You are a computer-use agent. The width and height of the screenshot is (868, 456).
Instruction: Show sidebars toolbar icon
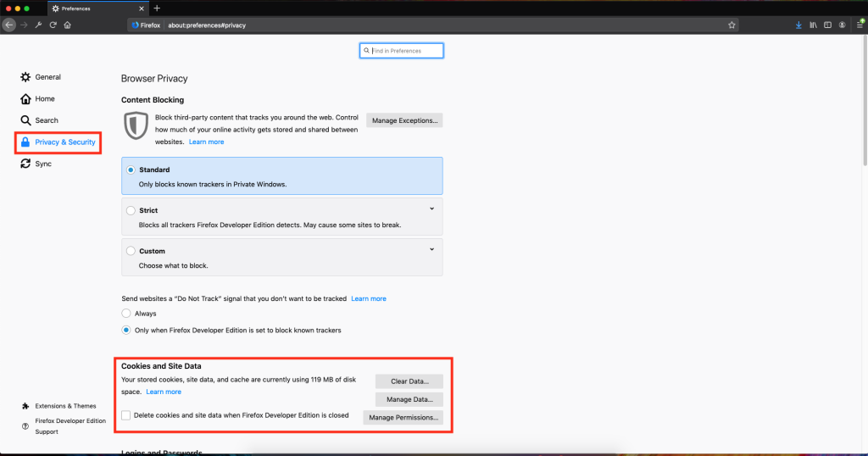[827, 25]
